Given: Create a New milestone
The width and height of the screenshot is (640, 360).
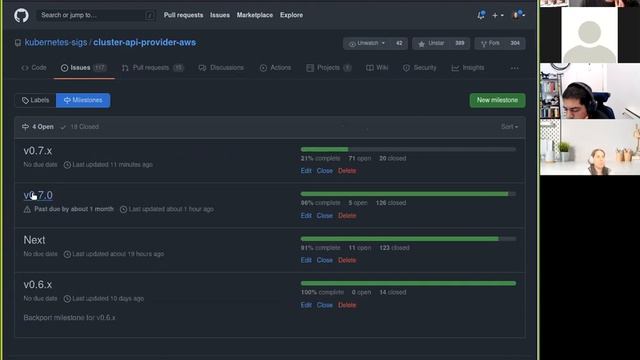Looking at the screenshot, I should click(497, 100).
